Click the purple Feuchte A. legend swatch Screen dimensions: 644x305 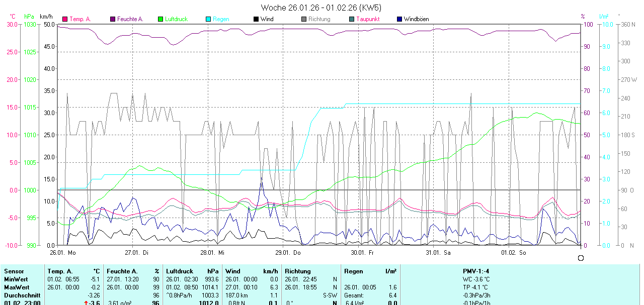point(113,19)
